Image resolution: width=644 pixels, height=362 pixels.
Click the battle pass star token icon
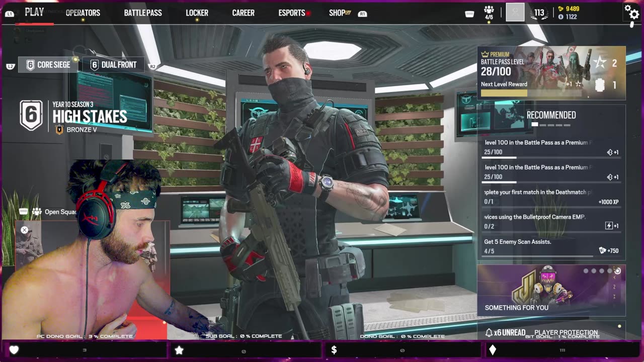tap(600, 63)
